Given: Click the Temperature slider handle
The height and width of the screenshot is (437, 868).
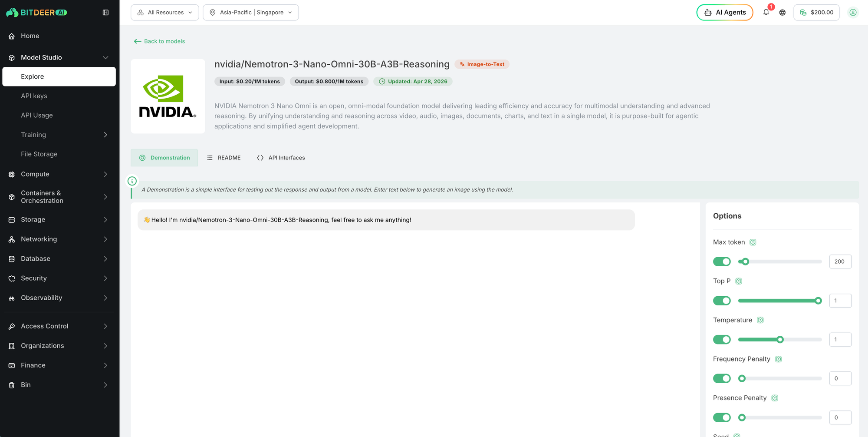Looking at the screenshot, I should (x=780, y=340).
